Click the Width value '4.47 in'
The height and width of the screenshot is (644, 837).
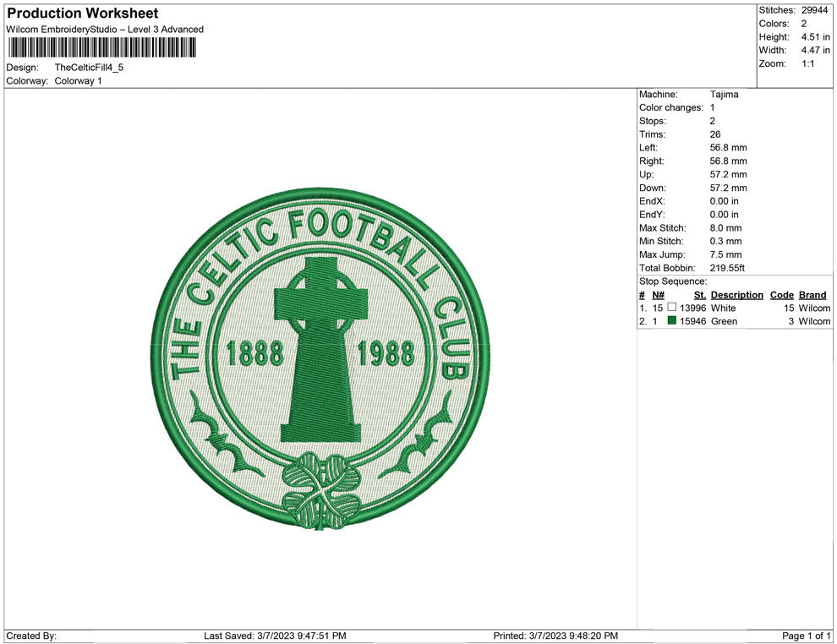tap(816, 50)
